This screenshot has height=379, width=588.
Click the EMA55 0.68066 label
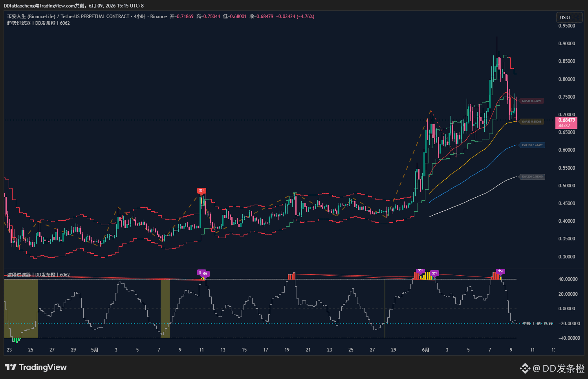point(531,122)
